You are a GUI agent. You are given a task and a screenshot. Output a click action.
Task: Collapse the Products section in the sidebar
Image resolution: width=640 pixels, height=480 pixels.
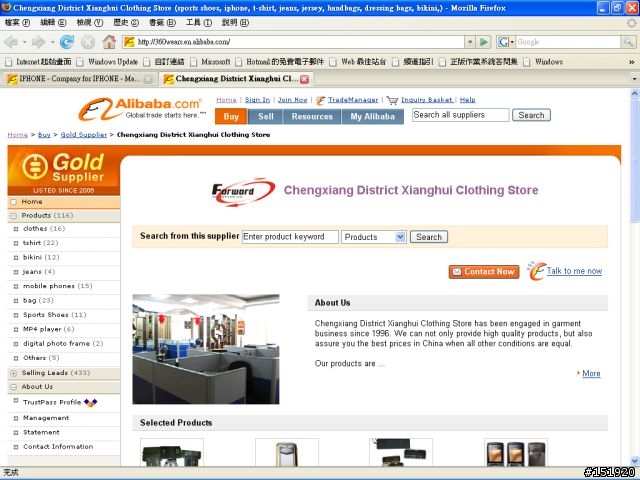(13, 216)
